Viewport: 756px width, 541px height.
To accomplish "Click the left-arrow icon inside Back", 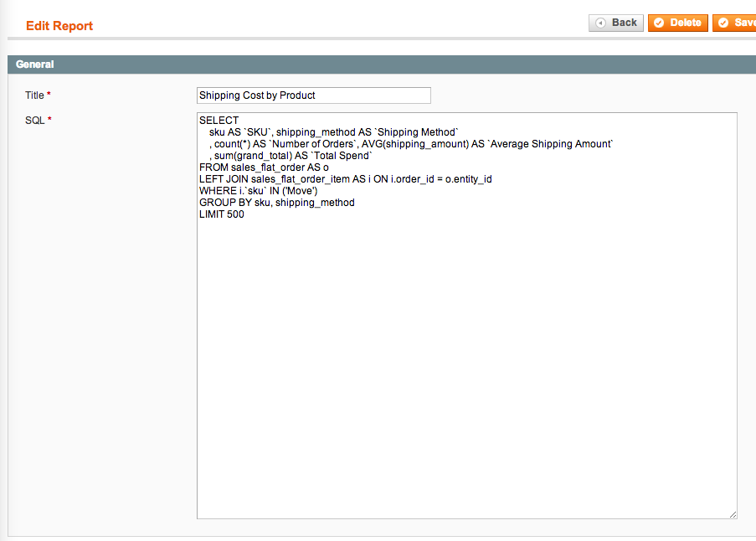I will click(601, 23).
